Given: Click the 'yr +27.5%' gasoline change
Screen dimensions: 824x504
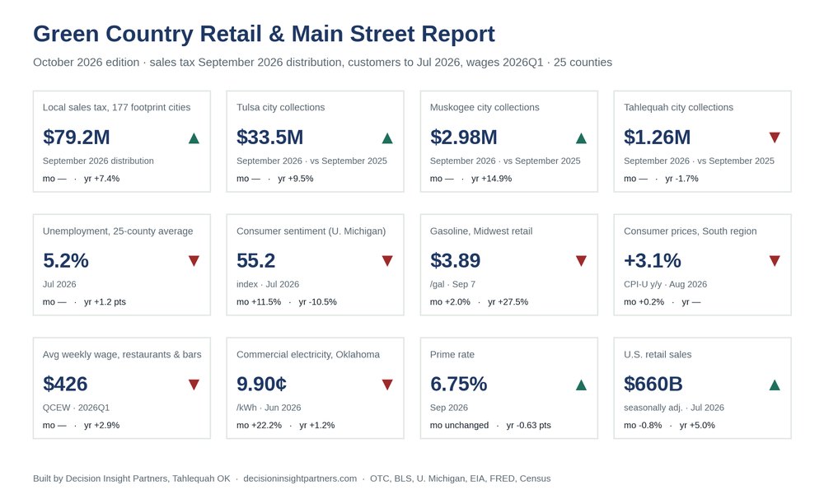Looking at the screenshot, I should coord(508,302).
